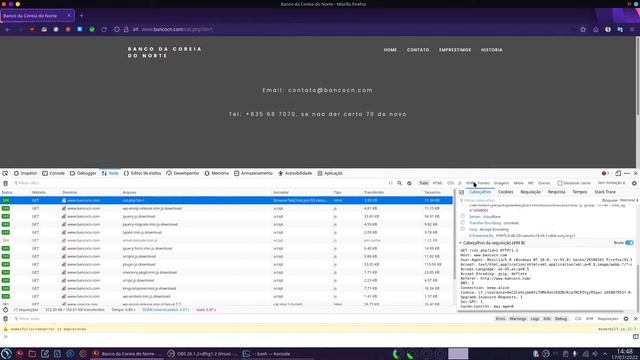Select the jquery.js.download request row

point(227,216)
